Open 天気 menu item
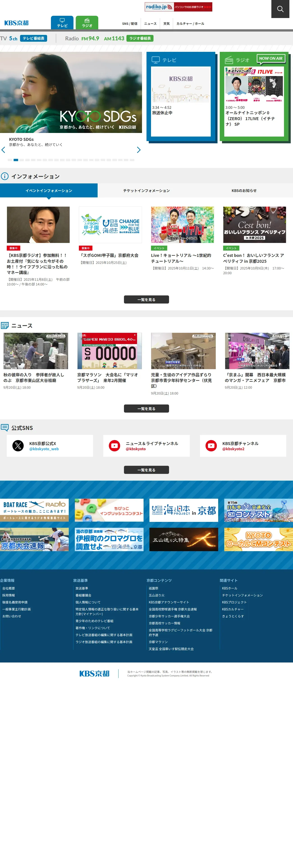The height and width of the screenshot is (868, 293). point(167,24)
